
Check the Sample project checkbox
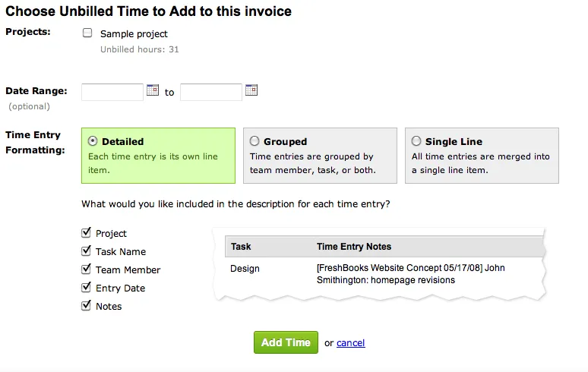click(87, 33)
